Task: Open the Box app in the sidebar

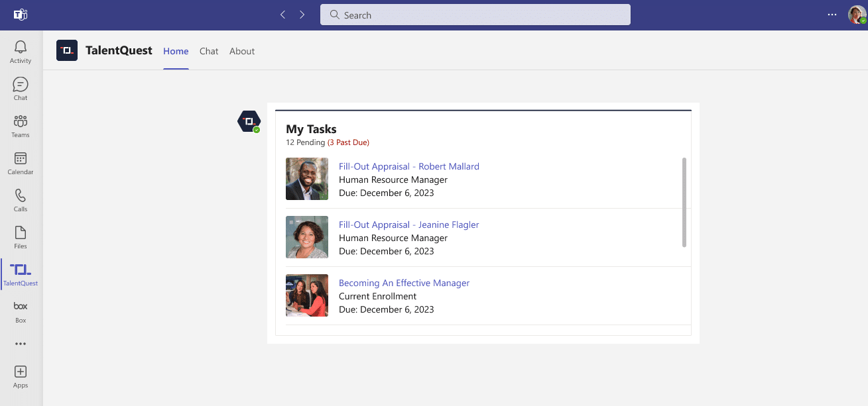Action: click(21, 311)
